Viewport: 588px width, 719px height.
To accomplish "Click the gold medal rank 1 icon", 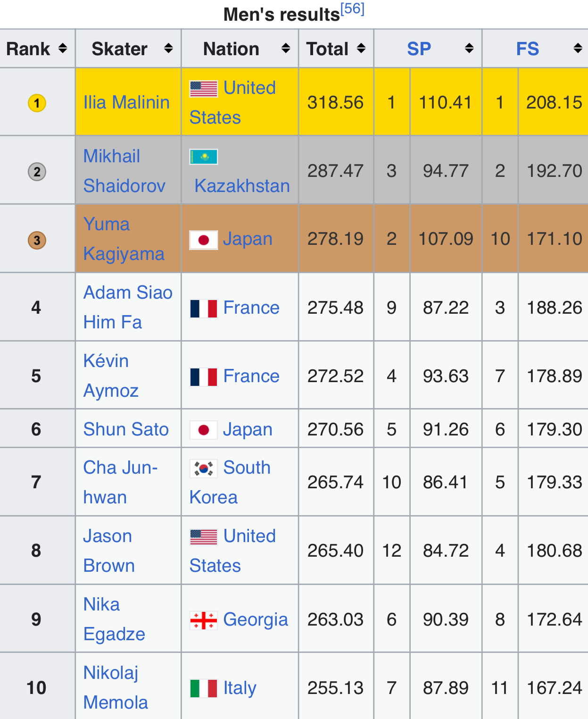I will coord(37,103).
